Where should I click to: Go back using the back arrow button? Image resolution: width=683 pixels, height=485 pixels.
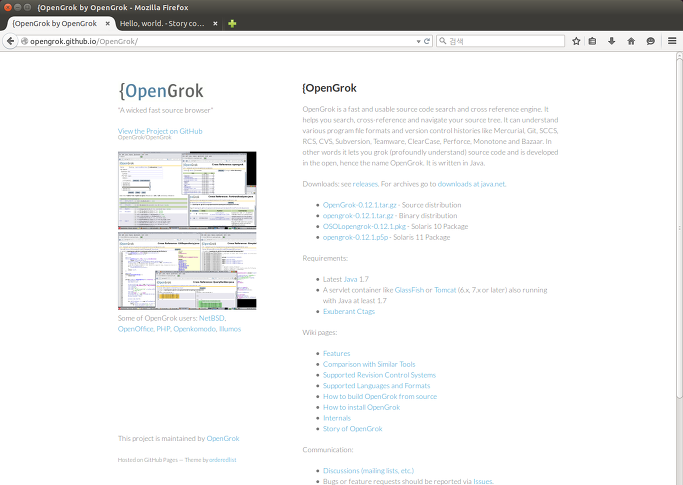pyautogui.click(x=10, y=41)
